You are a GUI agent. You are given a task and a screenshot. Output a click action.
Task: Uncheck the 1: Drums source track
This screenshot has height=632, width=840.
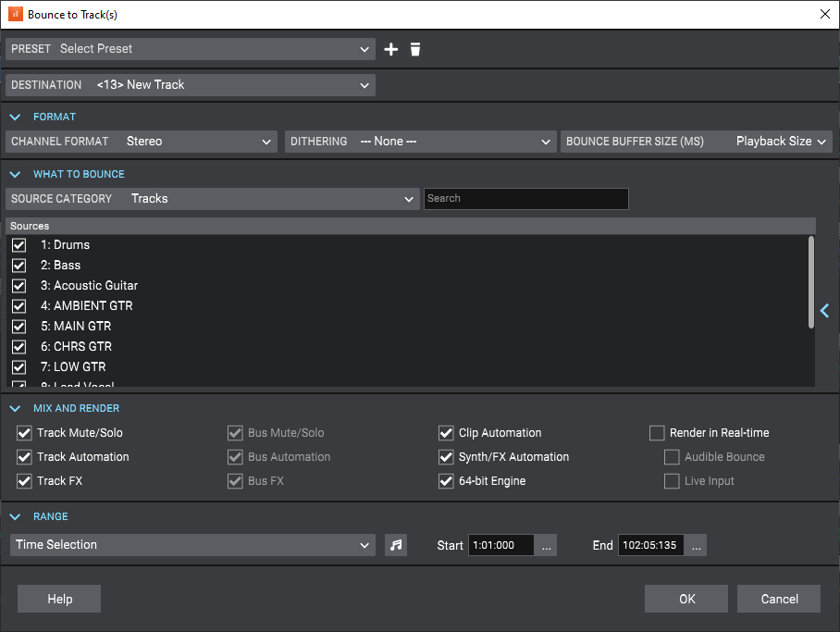[x=19, y=245]
